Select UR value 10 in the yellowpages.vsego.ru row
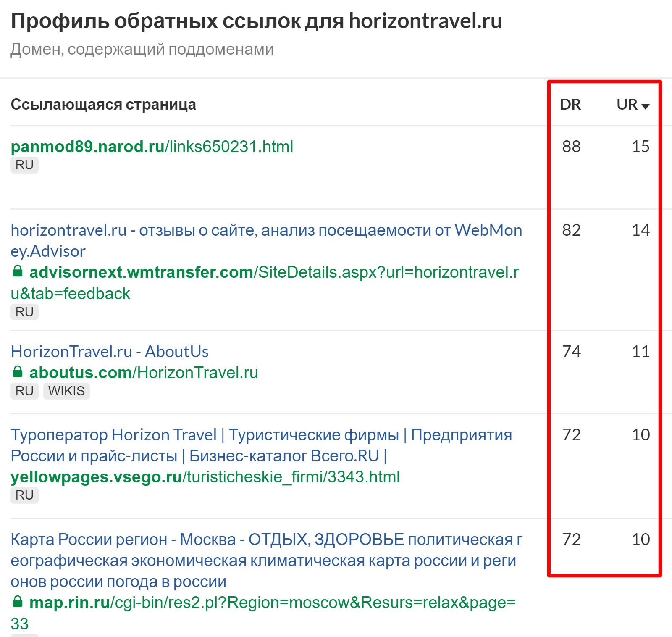 click(x=640, y=435)
